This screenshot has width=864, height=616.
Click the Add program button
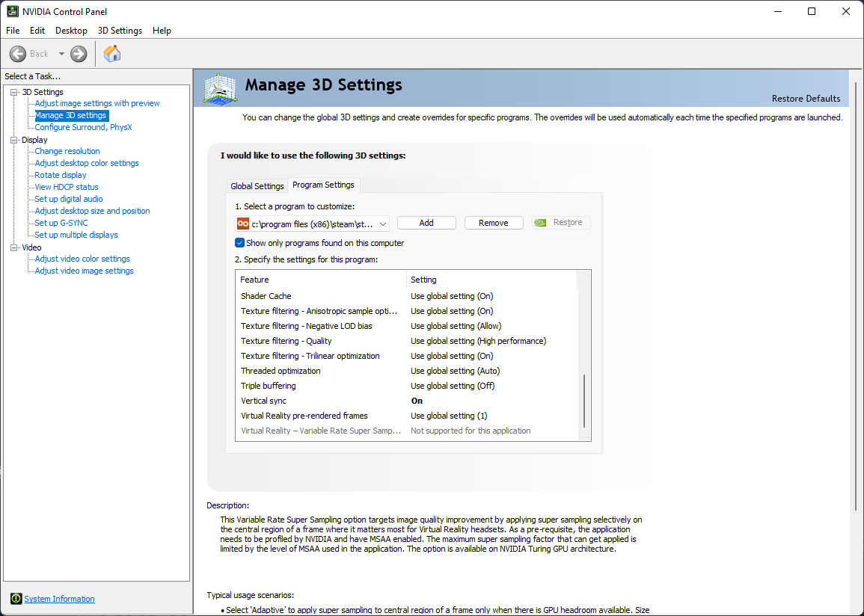(426, 223)
